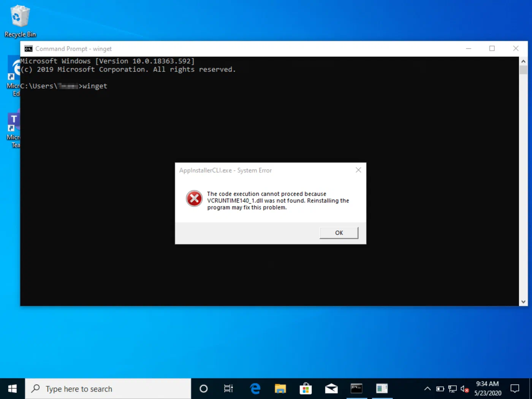The width and height of the screenshot is (532, 399).
Task: Select the Microsoft Edge desktop shortcut
Action: pyautogui.click(x=13, y=76)
